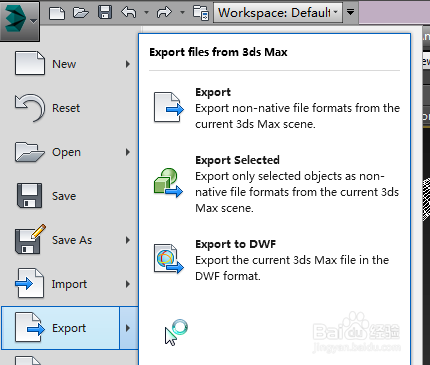Screen dimensions: 430x365
Task: Open the Redo history dropdown arrow
Action: [182, 13]
